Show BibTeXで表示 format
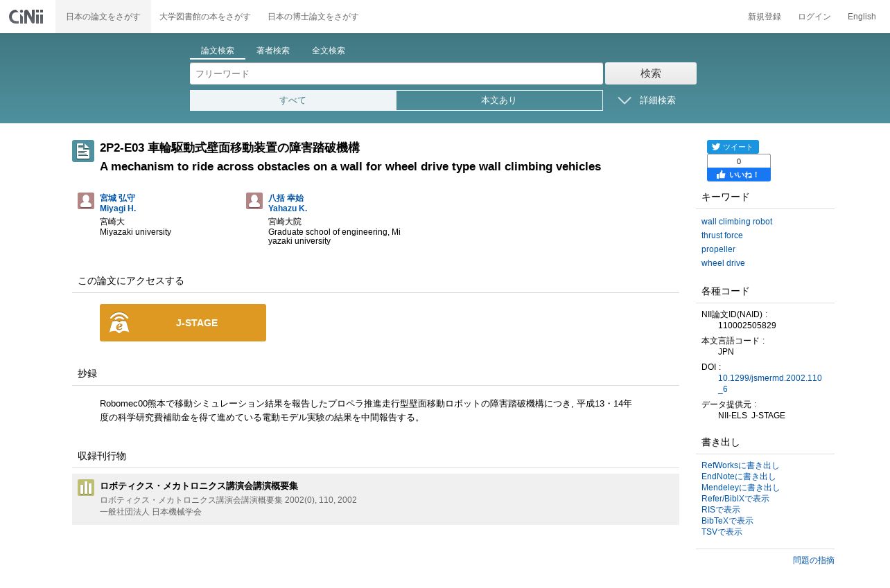The height and width of the screenshot is (588, 890). point(727,521)
